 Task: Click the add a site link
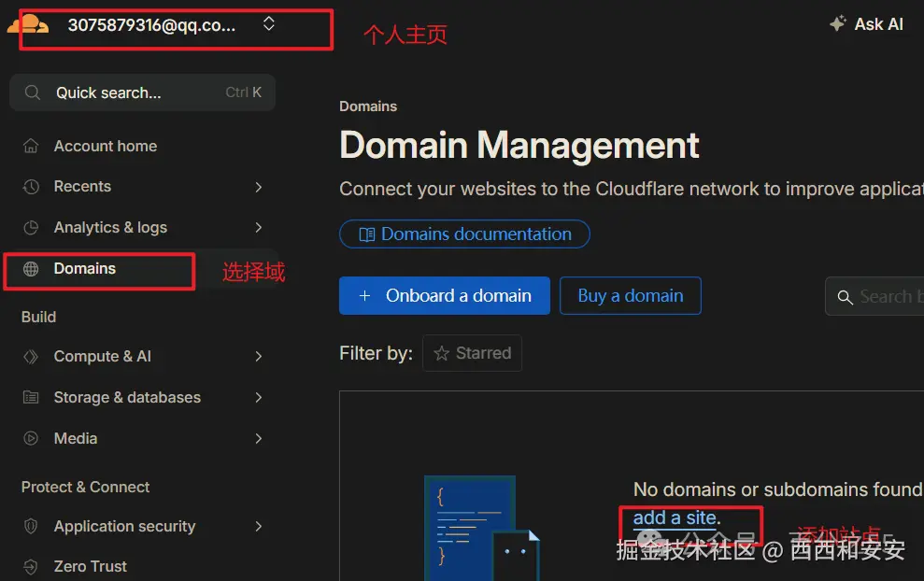point(675,518)
